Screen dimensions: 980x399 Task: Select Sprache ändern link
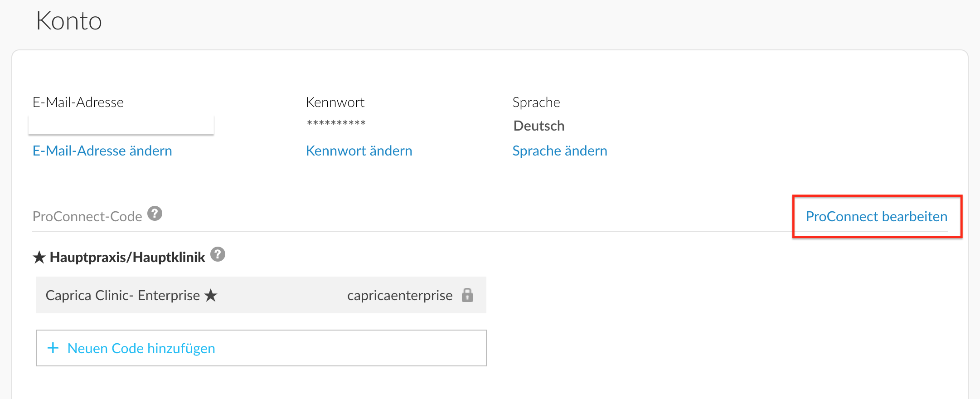560,151
